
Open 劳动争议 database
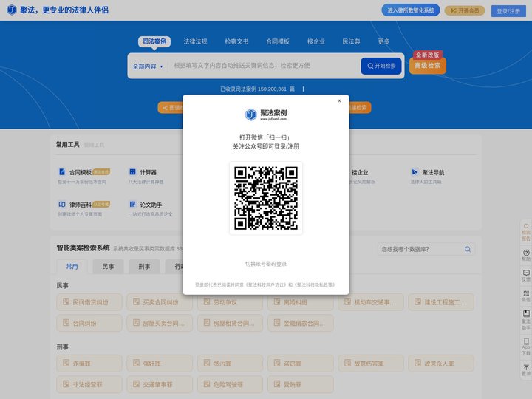point(230,302)
